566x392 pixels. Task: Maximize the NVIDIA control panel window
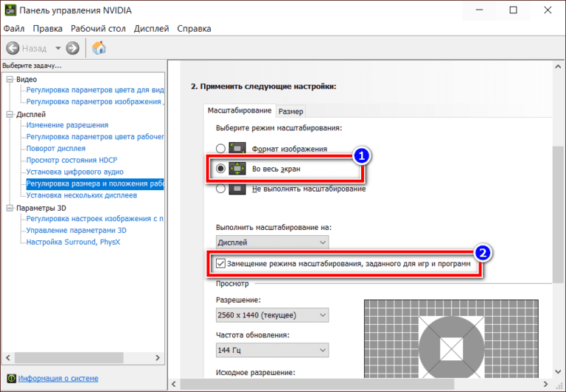tap(513, 10)
